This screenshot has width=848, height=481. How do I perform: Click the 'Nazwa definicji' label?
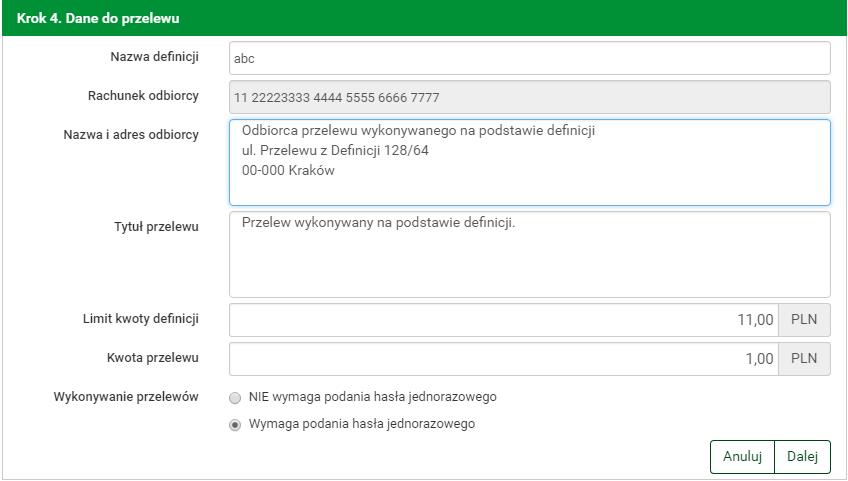point(155,57)
